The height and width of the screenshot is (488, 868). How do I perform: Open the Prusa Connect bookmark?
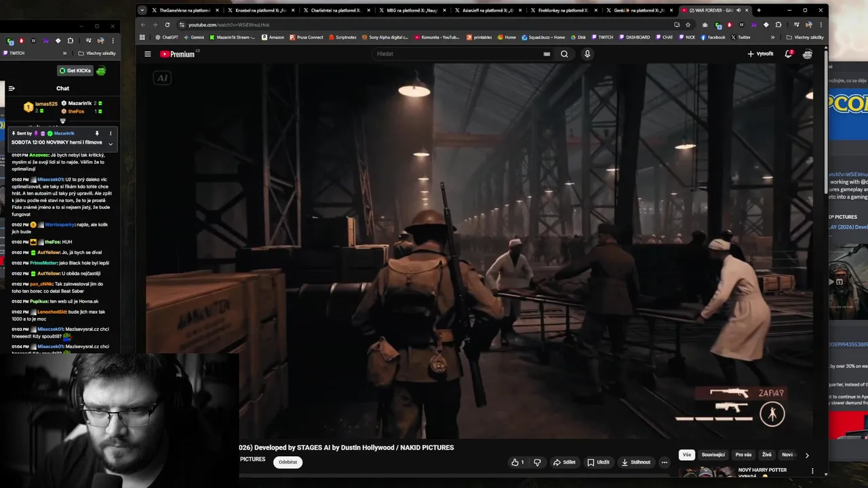point(307,37)
